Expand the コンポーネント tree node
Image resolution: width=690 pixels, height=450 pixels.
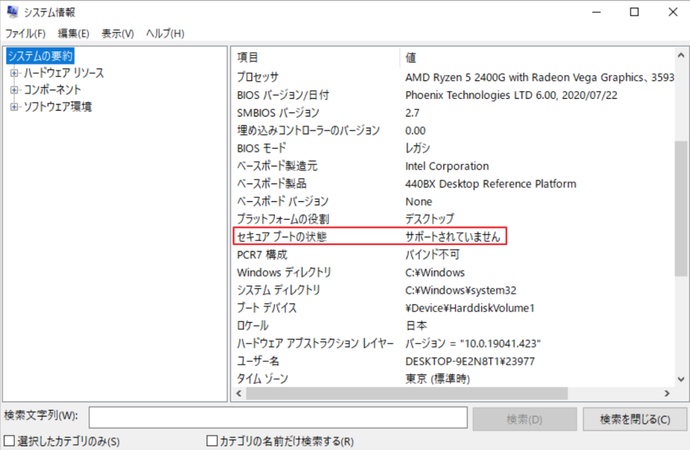pyautogui.click(x=14, y=90)
